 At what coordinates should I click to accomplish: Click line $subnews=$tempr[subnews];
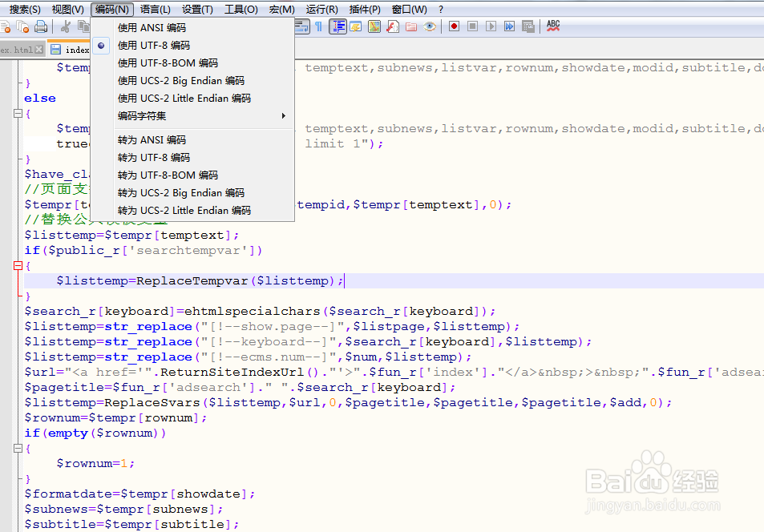pos(123,509)
